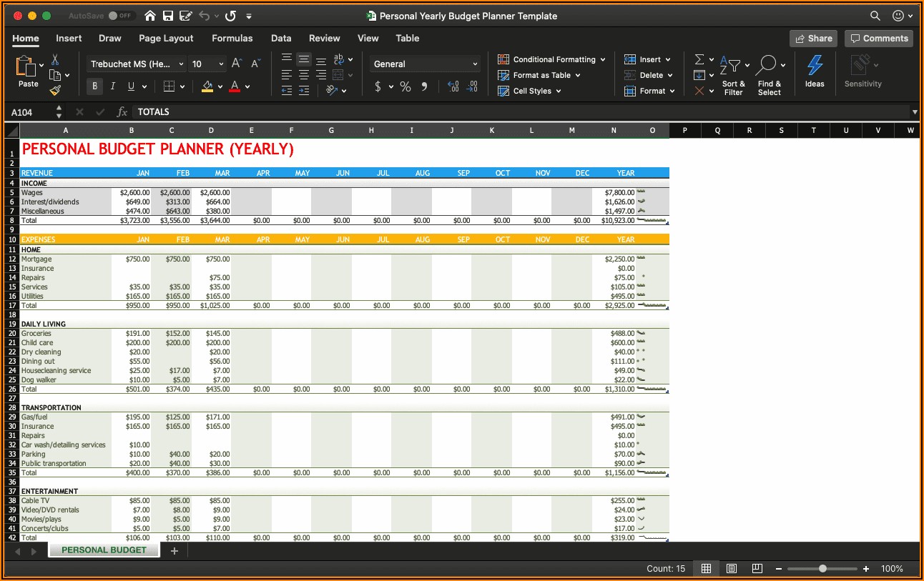
Task: Toggle the AutoSave switch
Action: click(x=121, y=16)
